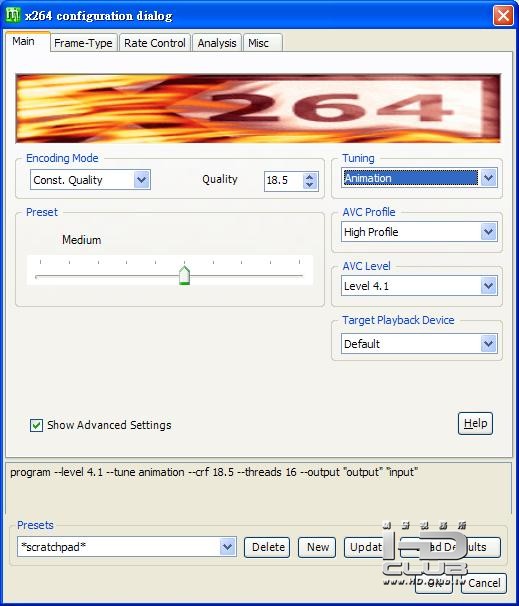The image size is (519, 606).
Task: Open the AVC Level dropdown
Action: [x=419, y=286]
